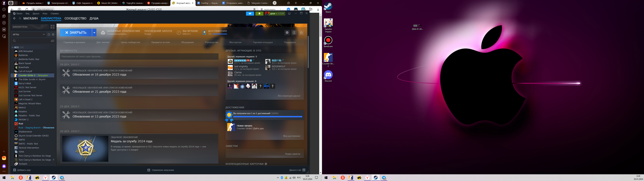Viewport: 644px width, 181px height.
Task: Open the Мои достижения link
Action: tap(291, 136)
